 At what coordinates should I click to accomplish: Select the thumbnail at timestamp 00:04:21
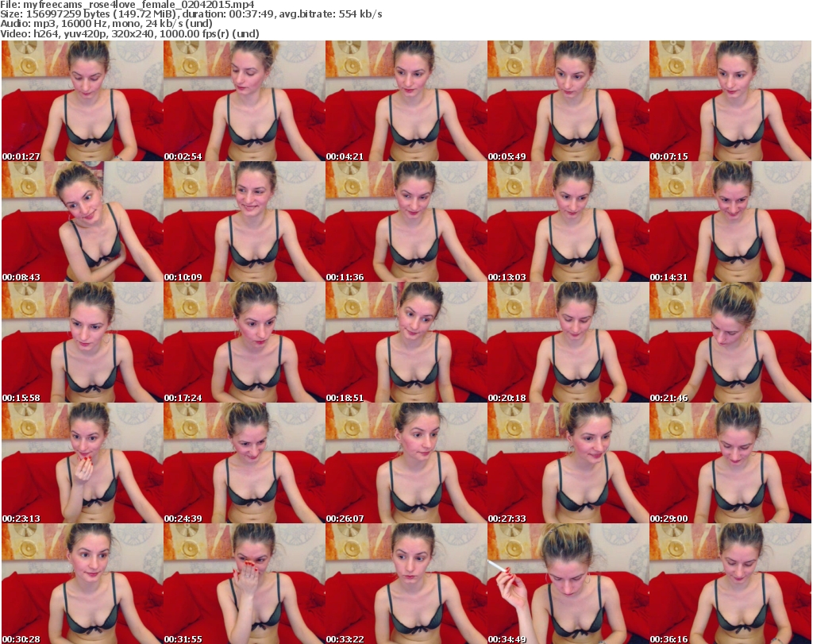pyautogui.click(x=406, y=101)
